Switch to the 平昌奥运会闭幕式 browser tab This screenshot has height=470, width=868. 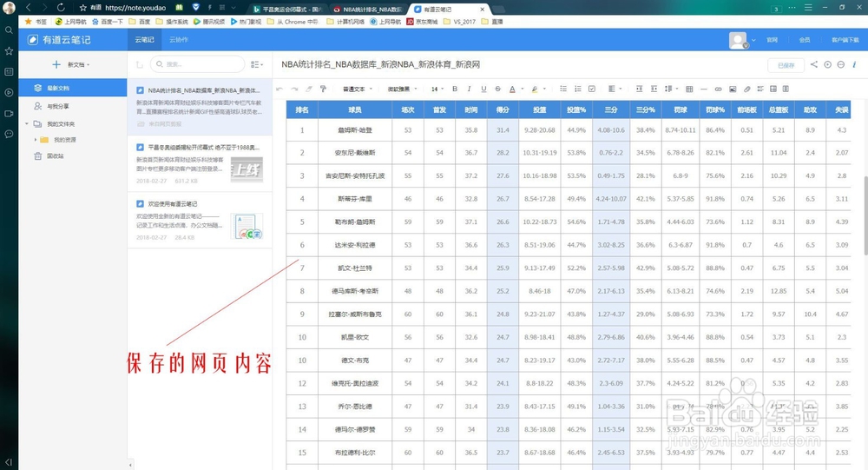click(x=287, y=10)
